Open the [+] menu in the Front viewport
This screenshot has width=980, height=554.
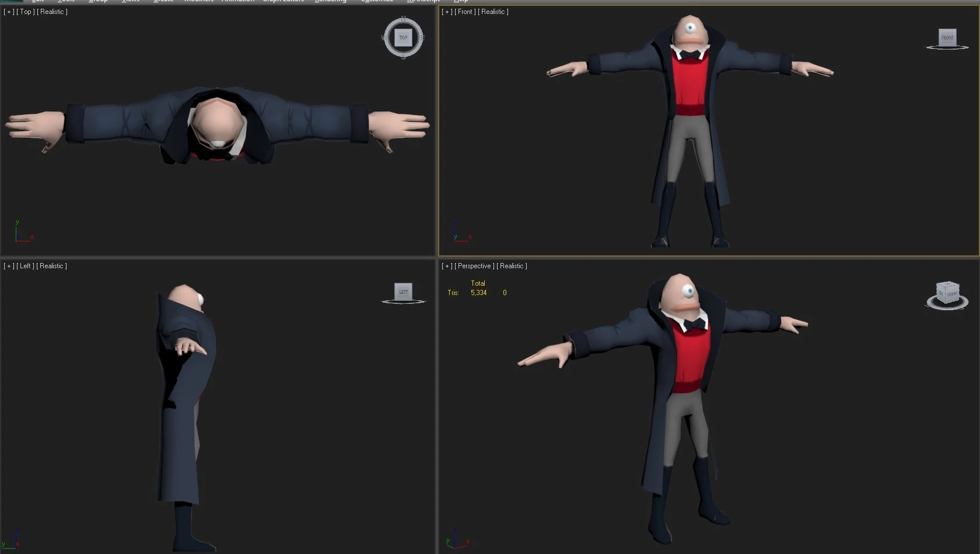447,12
